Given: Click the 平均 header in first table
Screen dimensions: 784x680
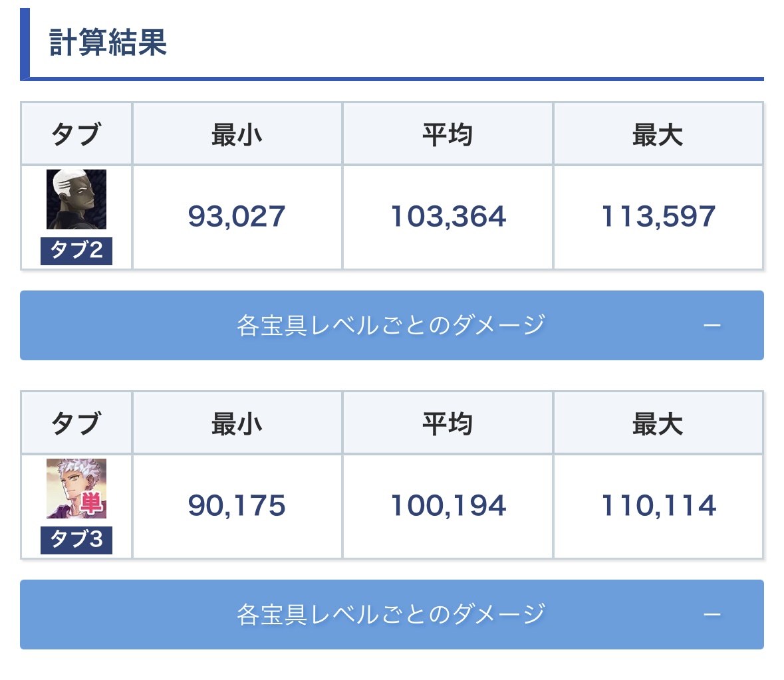Looking at the screenshot, I should click(x=448, y=135).
